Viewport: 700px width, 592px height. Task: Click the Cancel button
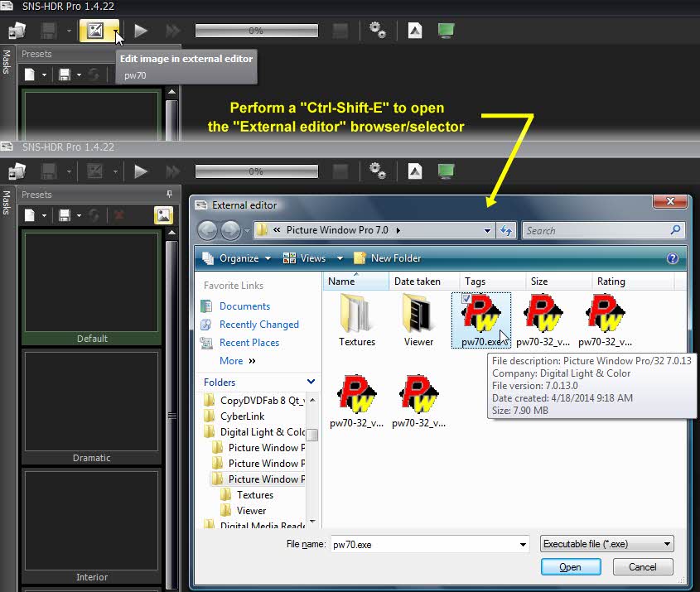(x=642, y=567)
